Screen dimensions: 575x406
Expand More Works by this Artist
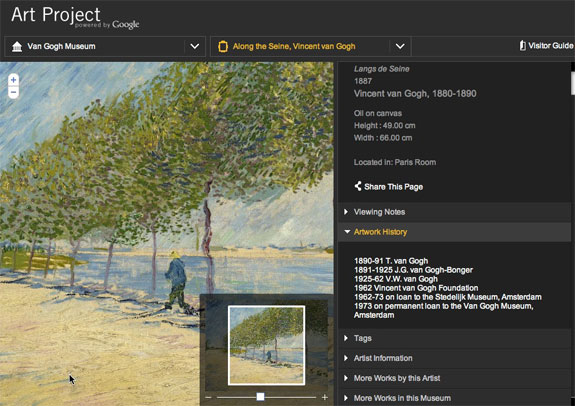click(x=454, y=378)
